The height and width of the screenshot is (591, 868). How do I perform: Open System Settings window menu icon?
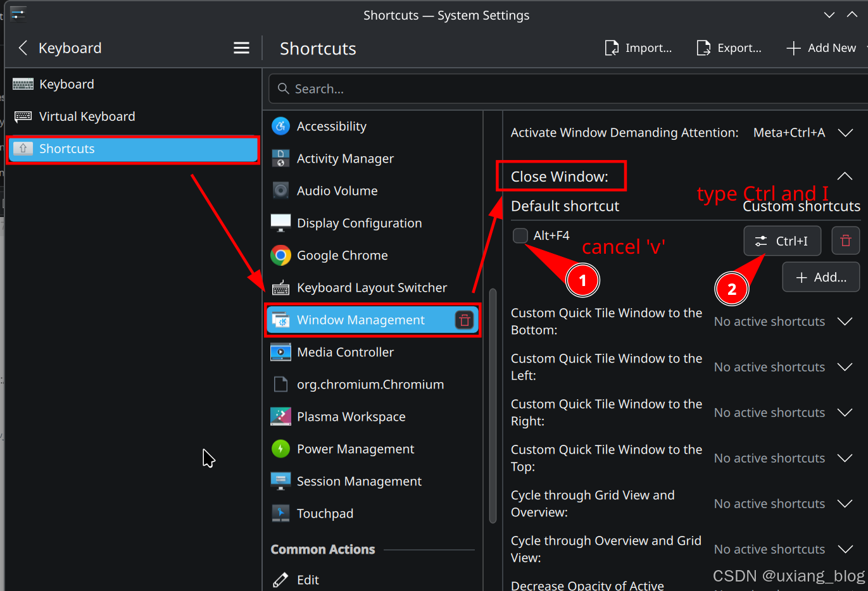click(x=18, y=15)
